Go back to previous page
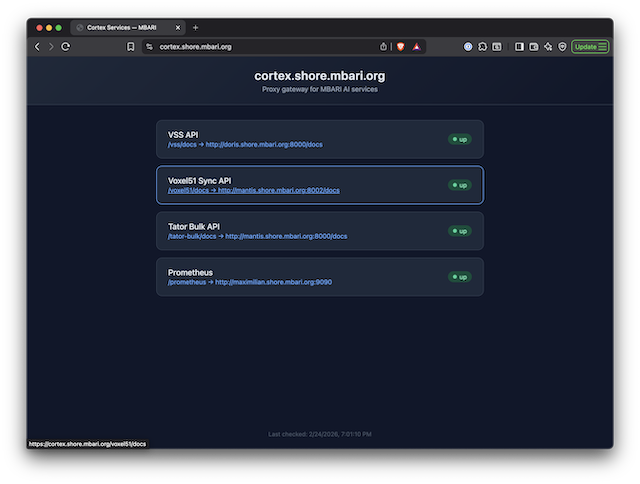The image size is (640, 484). pyautogui.click(x=37, y=47)
